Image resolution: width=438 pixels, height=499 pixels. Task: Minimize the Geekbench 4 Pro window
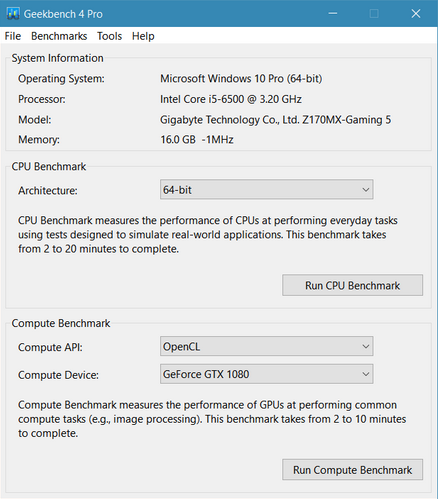click(x=332, y=14)
